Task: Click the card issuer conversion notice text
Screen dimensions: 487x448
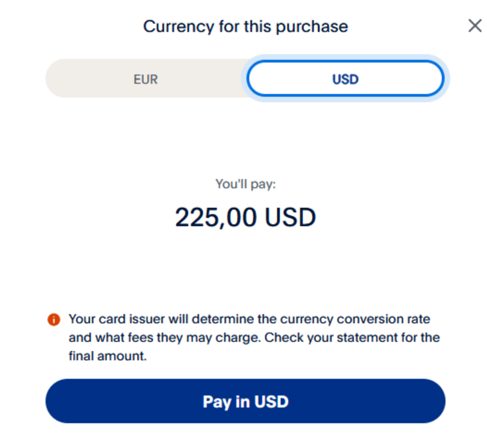Action: click(x=249, y=319)
